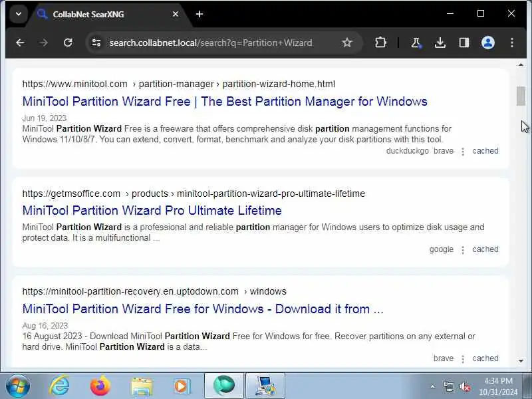This screenshot has width=532, height=399.
Task: Open MiniTool Partition Wizard Free Best Partition Manager link
Action: click(225, 102)
